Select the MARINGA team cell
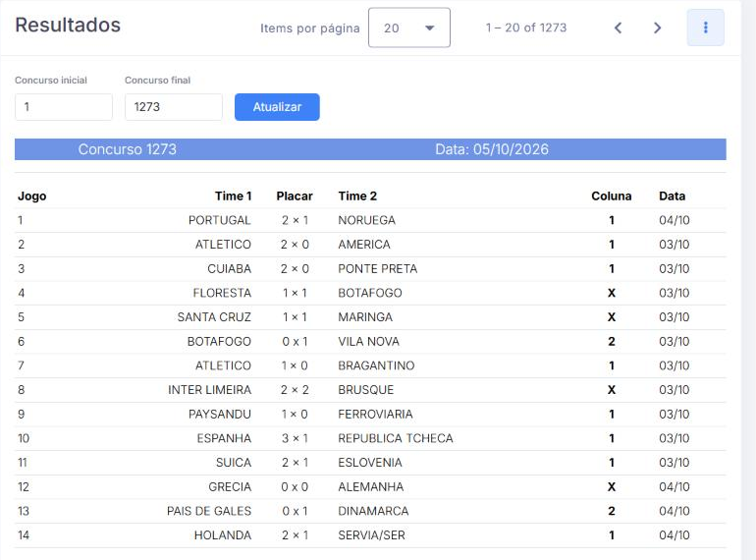This screenshot has width=756, height=560. 365,317
